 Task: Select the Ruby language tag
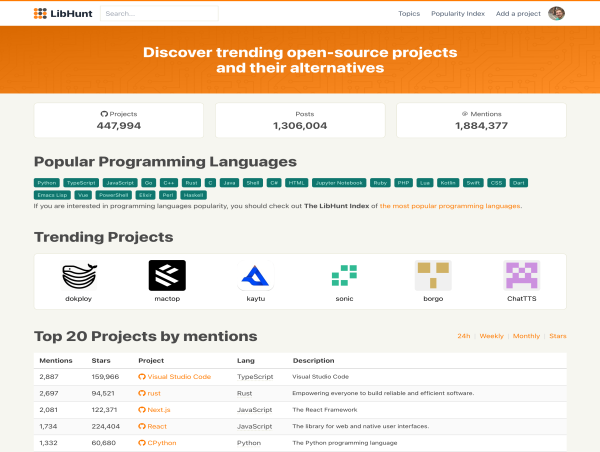380,183
